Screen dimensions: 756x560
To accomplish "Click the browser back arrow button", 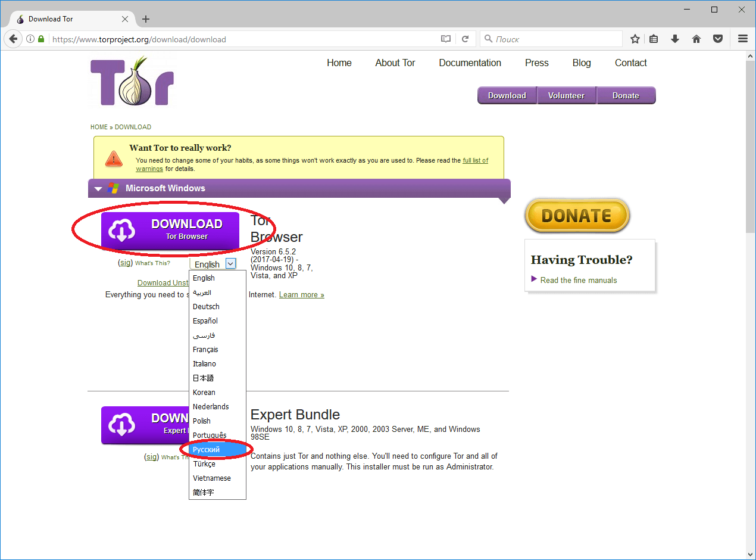I will 13,39.
